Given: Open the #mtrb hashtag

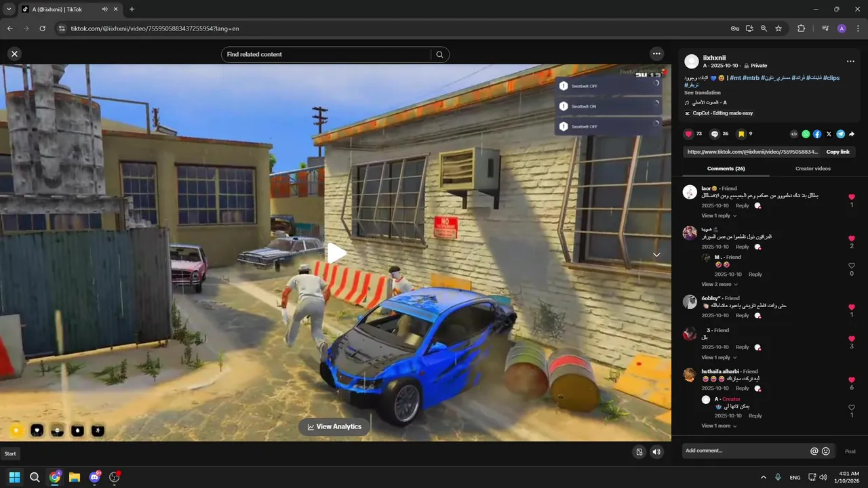Looking at the screenshot, I should pos(751,78).
